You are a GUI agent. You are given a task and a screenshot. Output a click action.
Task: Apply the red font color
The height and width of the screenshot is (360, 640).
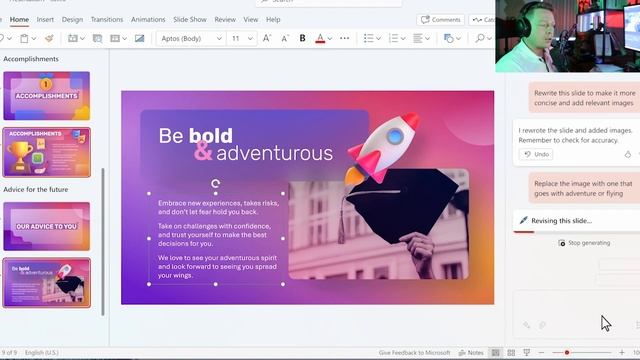(x=320, y=38)
